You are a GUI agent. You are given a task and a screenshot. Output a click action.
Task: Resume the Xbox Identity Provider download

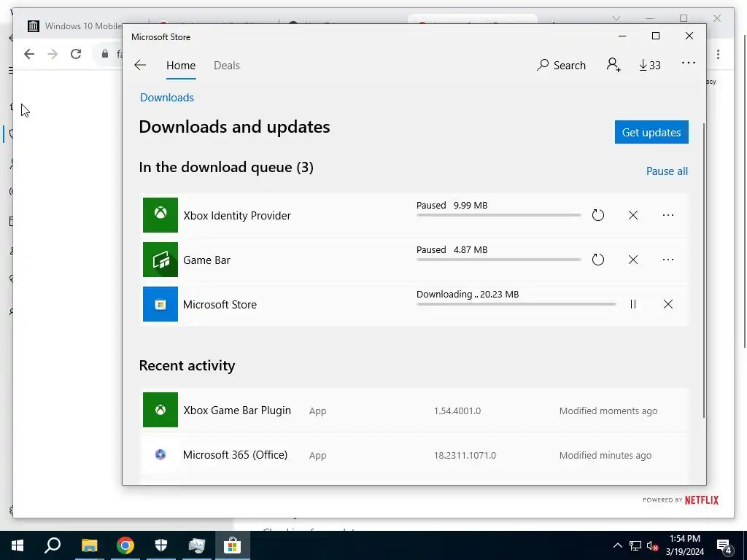(x=598, y=215)
